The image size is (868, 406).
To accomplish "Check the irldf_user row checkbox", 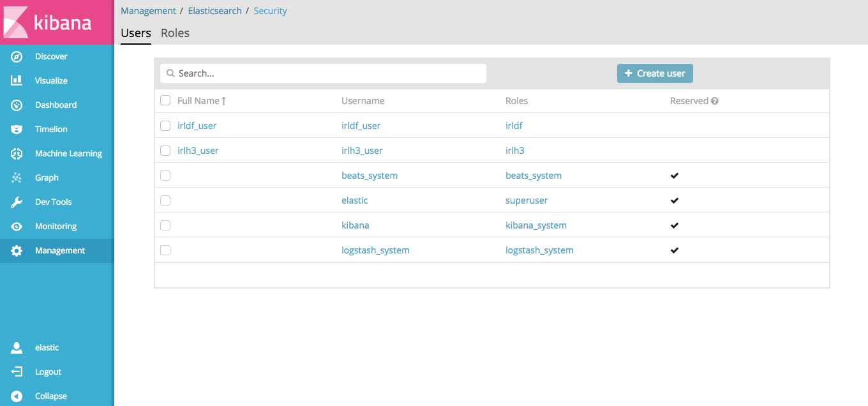I will point(165,126).
